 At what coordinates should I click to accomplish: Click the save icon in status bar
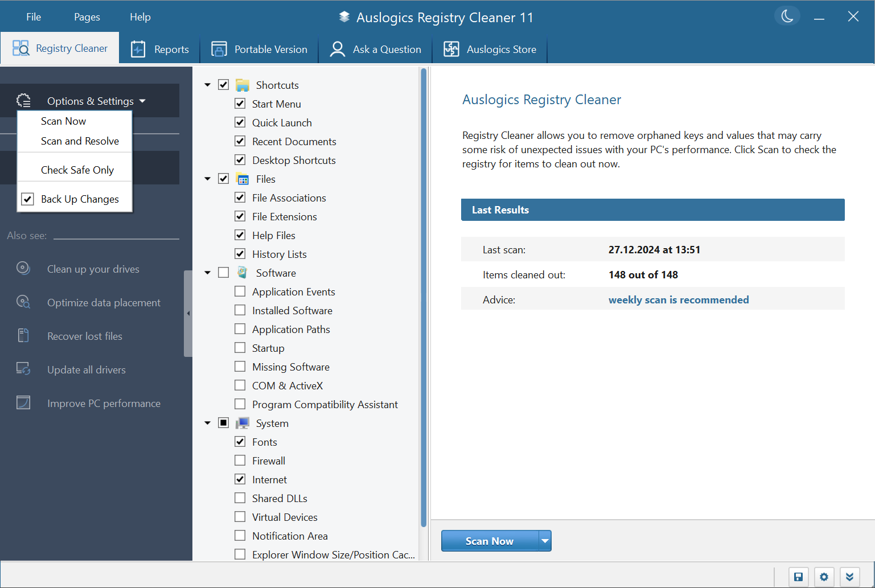[x=798, y=577]
